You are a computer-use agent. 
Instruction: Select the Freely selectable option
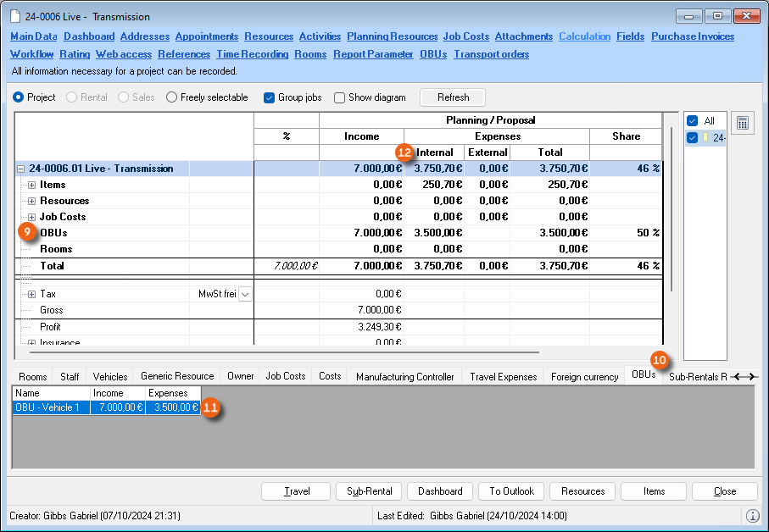pyautogui.click(x=172, y=97)
